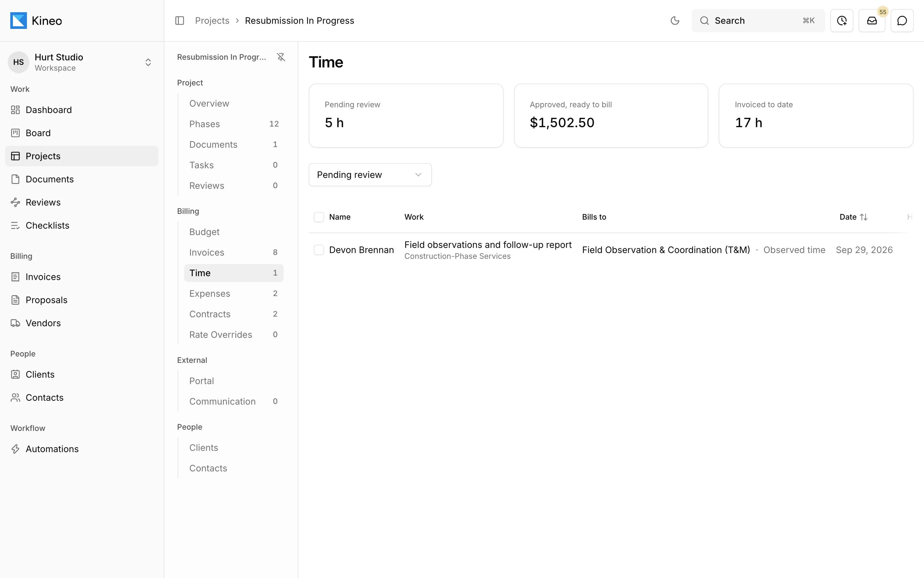Tick the select-all checkbox in the table header
Viewport: 924px width, 578px height.
click(x=319, y=217)
